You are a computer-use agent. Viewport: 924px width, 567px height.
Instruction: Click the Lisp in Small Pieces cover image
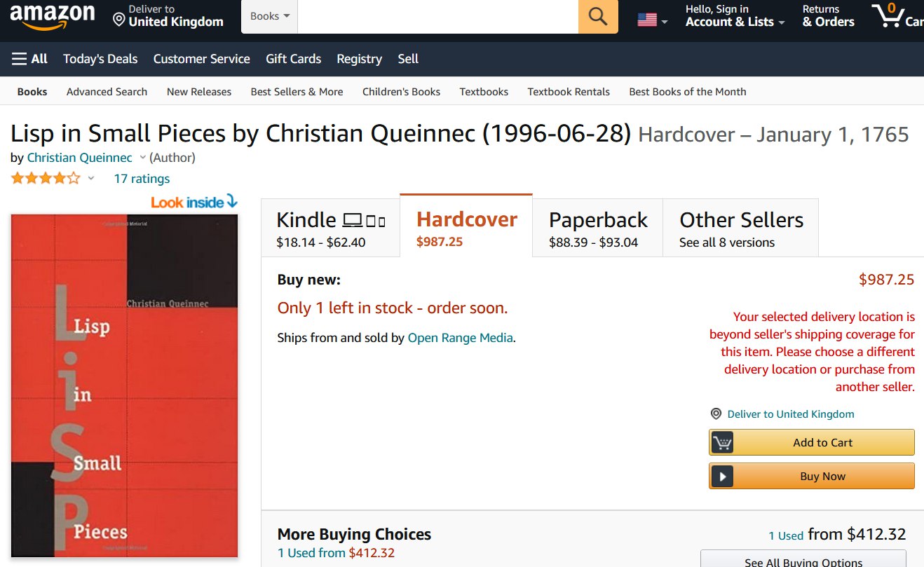[125, 385]
